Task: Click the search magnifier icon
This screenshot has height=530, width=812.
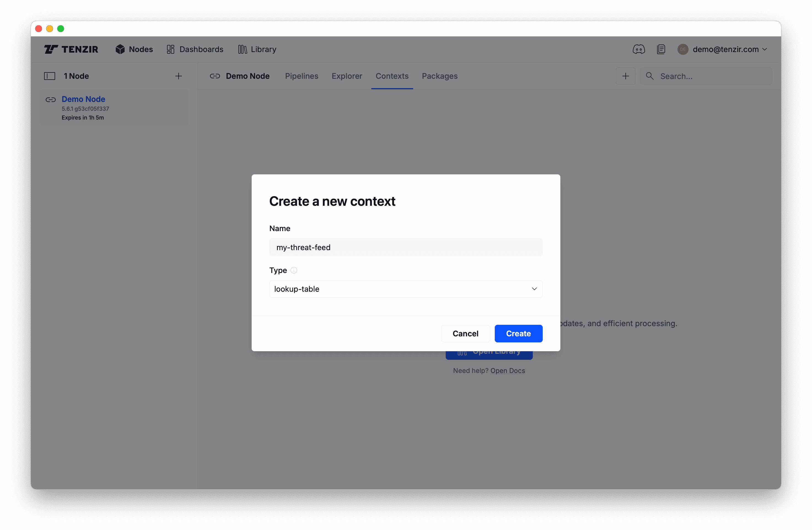Action: (649, 76)
